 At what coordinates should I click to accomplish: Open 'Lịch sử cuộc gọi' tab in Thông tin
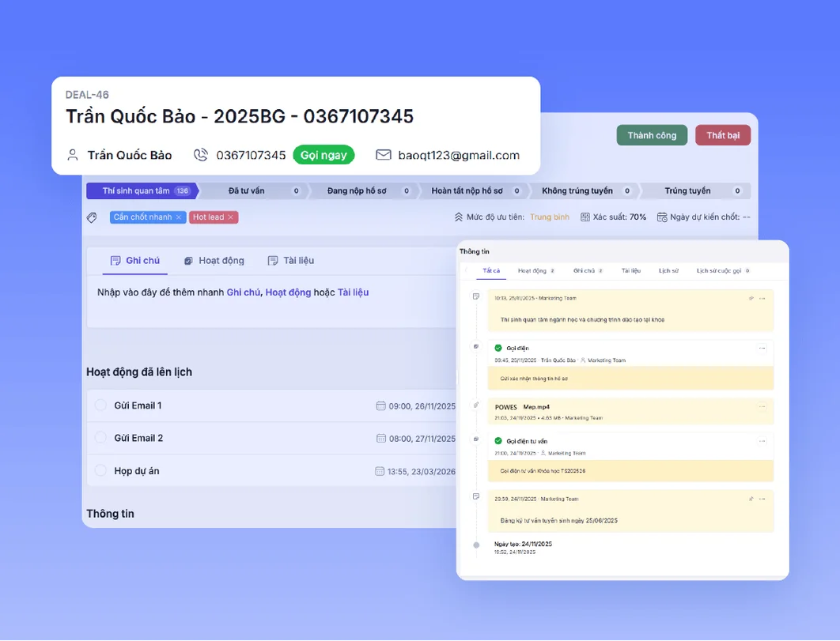(723, 270)
